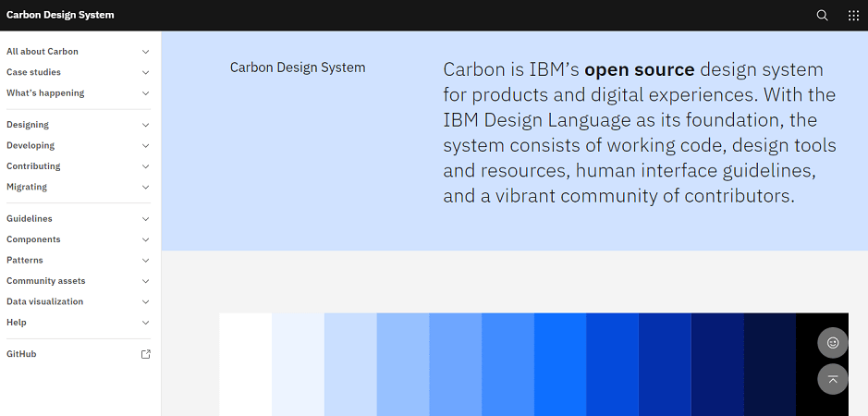Expand the Developing chevron
This screenshot has width=868, height=416.
coord(145,146)
